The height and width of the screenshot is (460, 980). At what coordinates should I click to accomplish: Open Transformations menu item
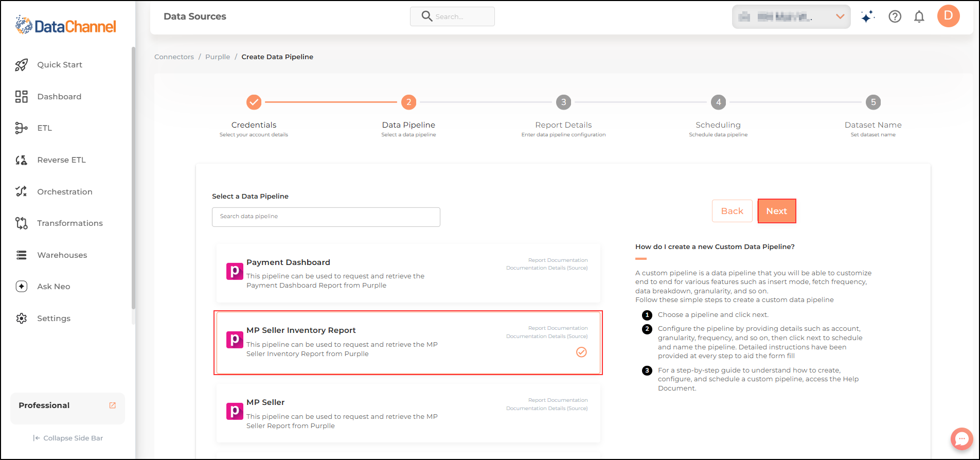click(x=70, y=223)
